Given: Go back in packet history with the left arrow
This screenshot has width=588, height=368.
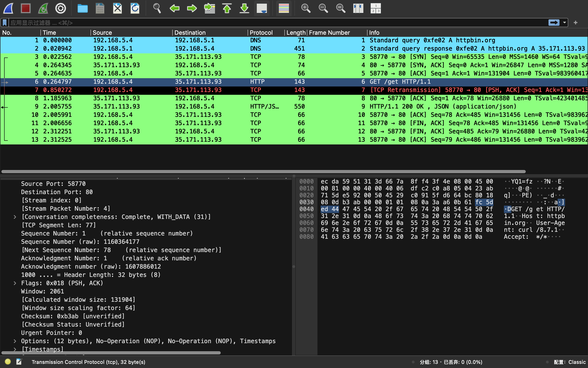Looking at the screenshot, I should pyautogui.click(x=175, y=9).
